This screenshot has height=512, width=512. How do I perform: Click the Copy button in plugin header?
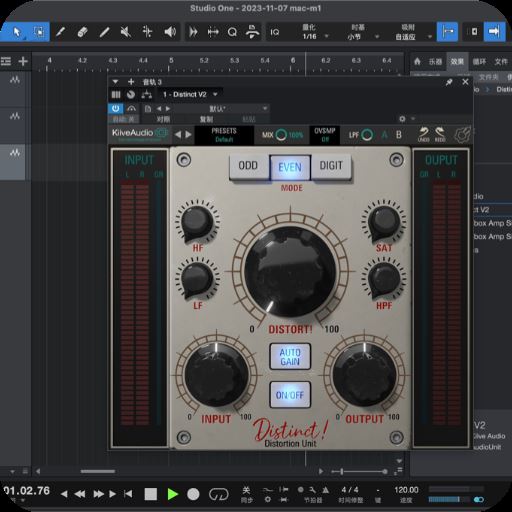(x=206, y=119)
